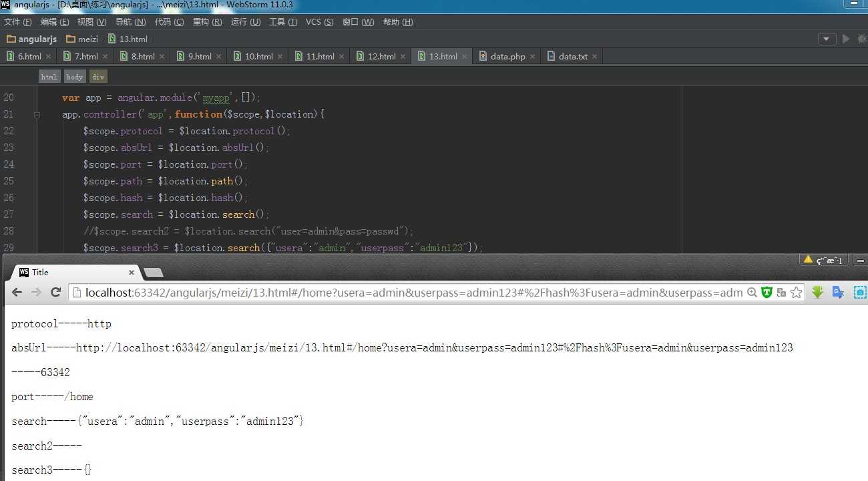Close the 13.html editor tab
The image size is (868, 481).
click(464, 57)
